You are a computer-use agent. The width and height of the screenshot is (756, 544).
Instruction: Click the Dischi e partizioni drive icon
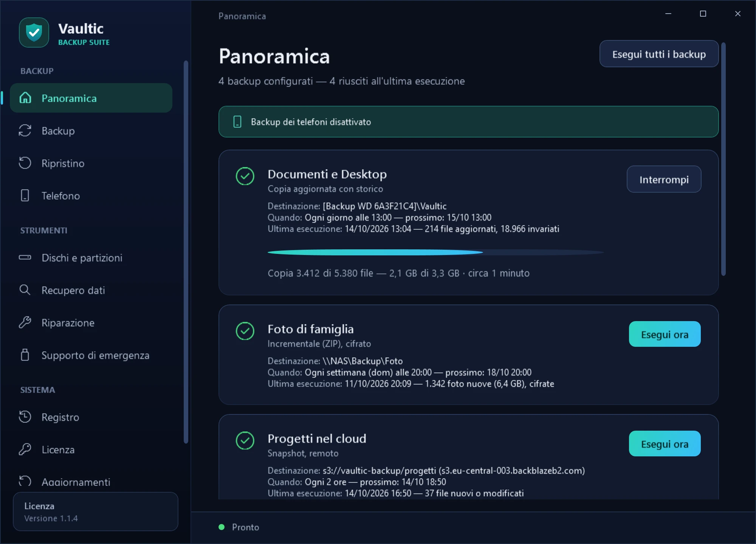click(x=25, y=258)
